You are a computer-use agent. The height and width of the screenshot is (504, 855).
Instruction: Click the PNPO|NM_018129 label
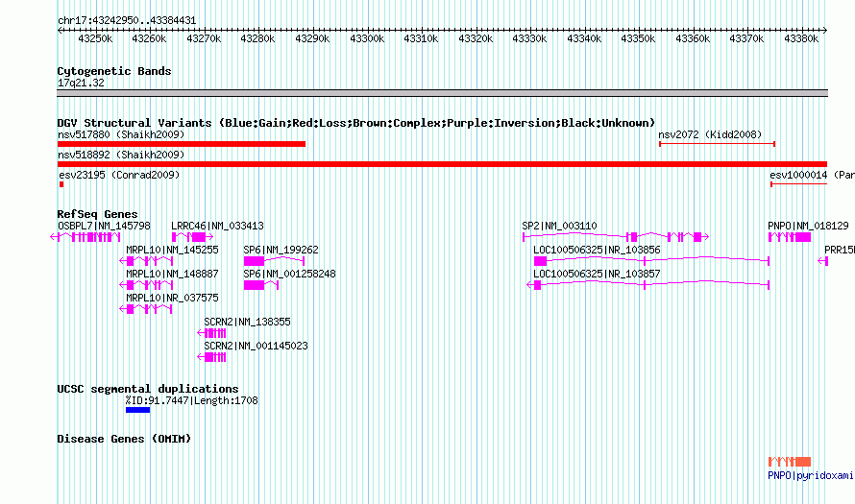(x=808, y=226)
